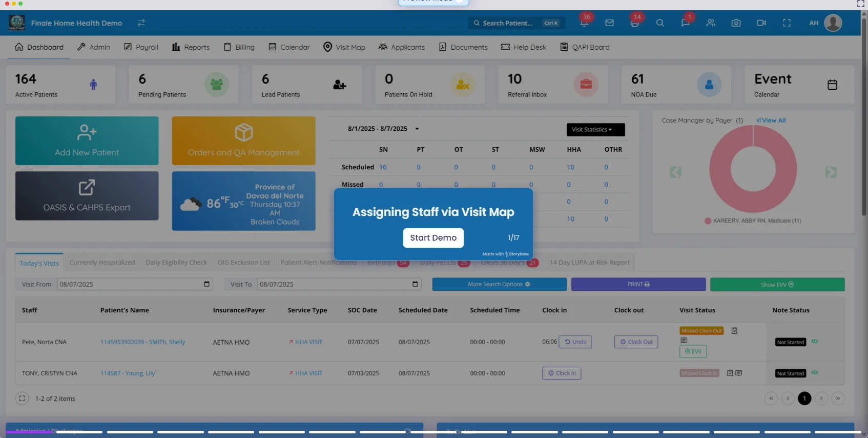Open the Event Calendar icon
Viewport: 868px width, 438px height.
coord(832,85)
